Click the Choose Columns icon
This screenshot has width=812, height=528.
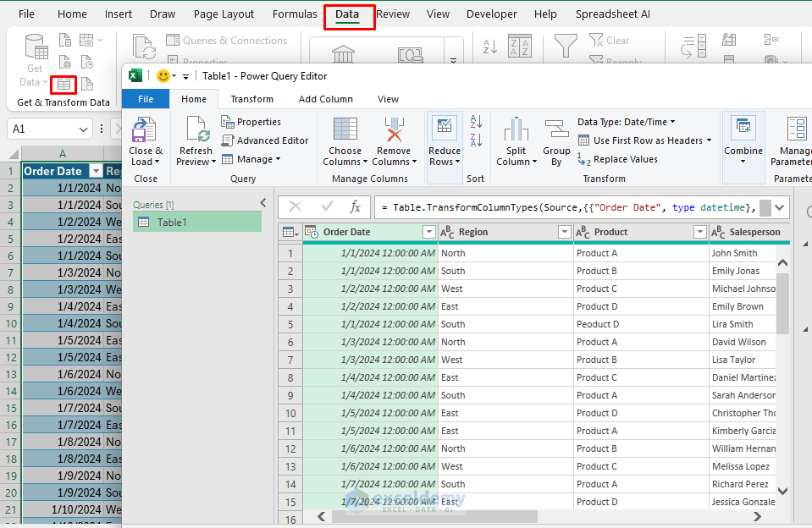pos(345,129)
